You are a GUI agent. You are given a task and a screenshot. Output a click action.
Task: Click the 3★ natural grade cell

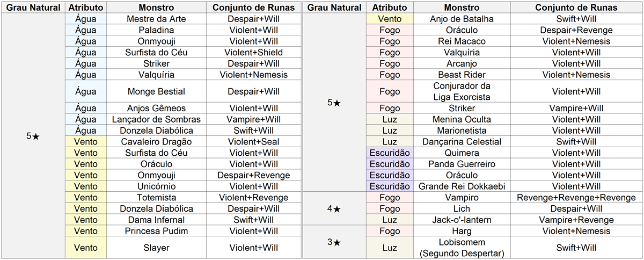[333, 242]
